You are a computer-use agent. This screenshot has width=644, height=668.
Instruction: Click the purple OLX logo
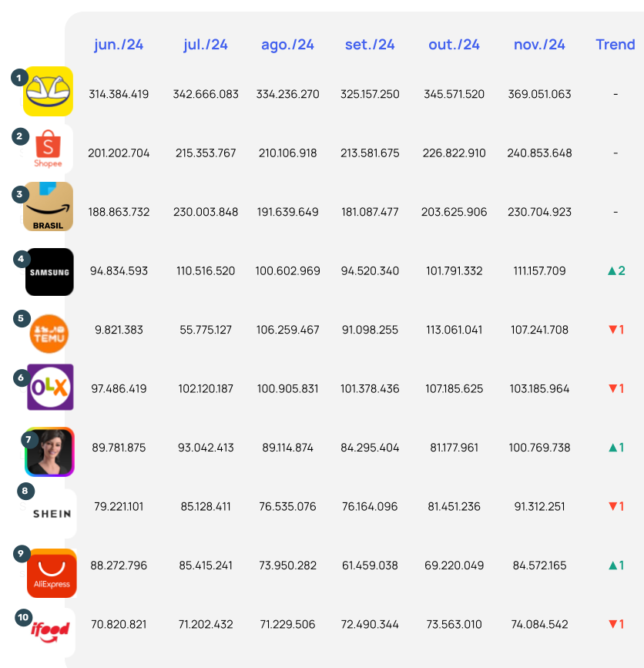point(50,388)
